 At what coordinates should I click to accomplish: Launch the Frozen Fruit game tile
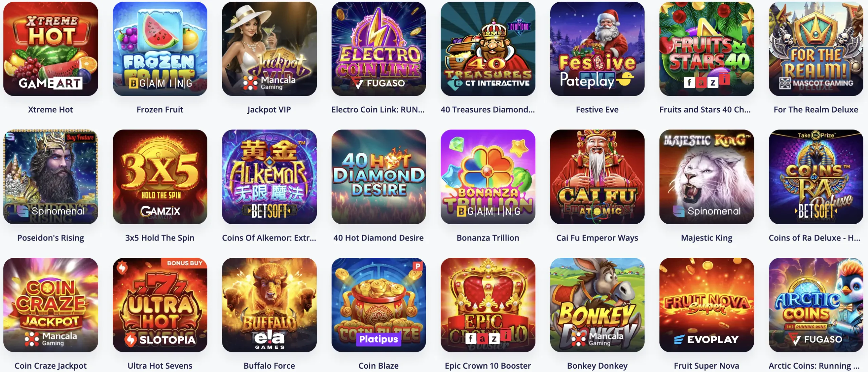click(160, 49)
